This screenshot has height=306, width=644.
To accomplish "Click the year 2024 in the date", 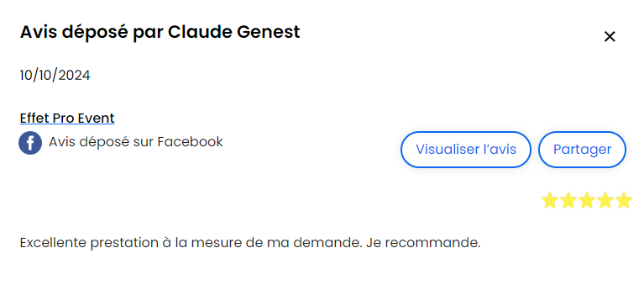I will coord(74,76).
